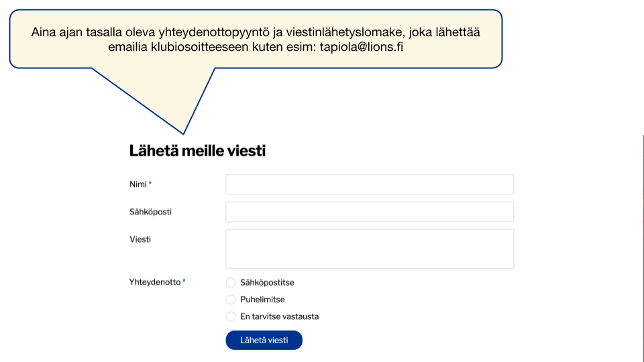Click the vertical line at right edge

[643, 248]
